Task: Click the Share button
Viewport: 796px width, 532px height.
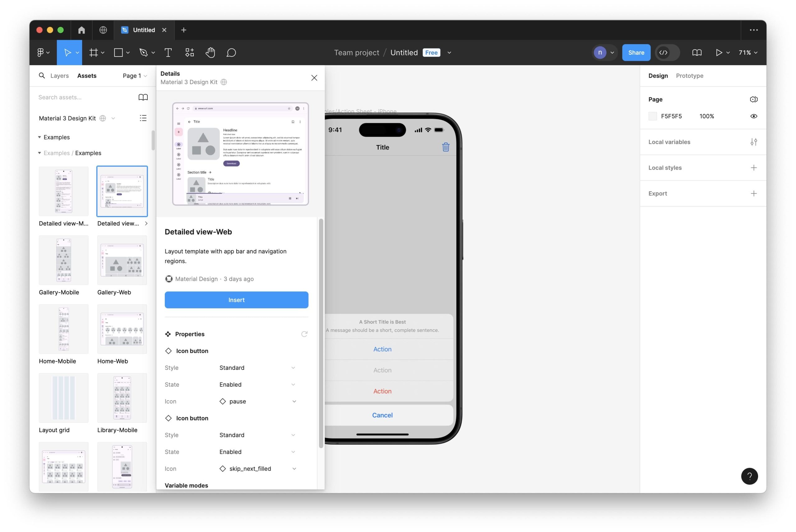Action: [x=636, y=52]
